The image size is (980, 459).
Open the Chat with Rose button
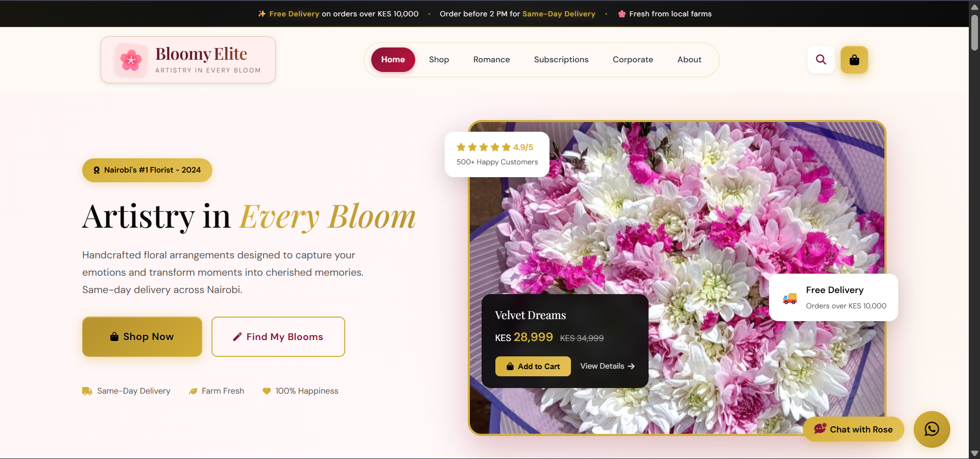coord(853,429)
